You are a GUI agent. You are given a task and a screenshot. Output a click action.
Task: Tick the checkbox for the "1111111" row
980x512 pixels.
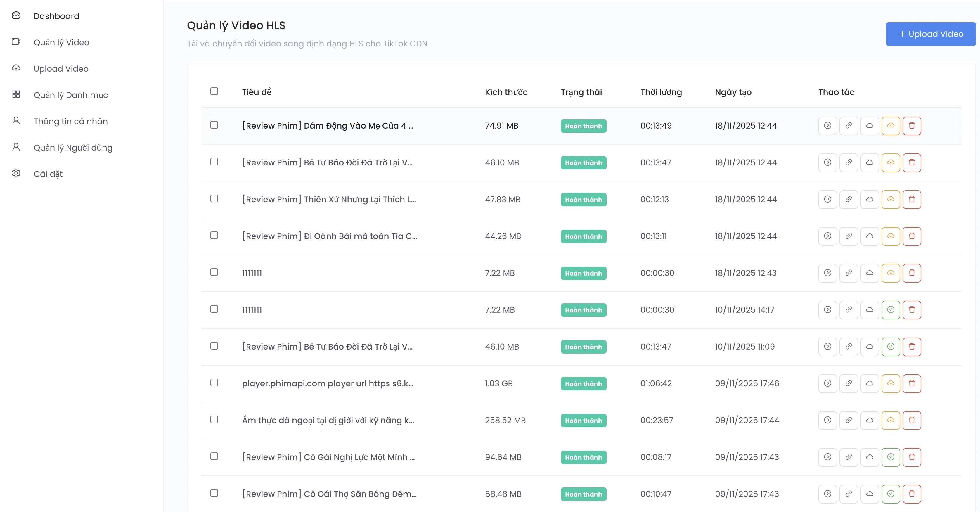point(214,273)
